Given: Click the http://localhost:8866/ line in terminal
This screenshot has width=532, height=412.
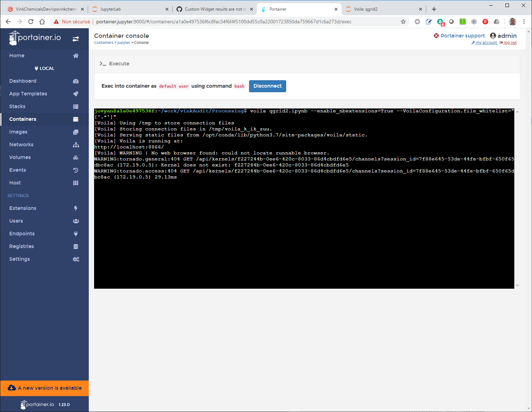Looking at the screenshot, I should pyautogui.click(x=129, y=147).
